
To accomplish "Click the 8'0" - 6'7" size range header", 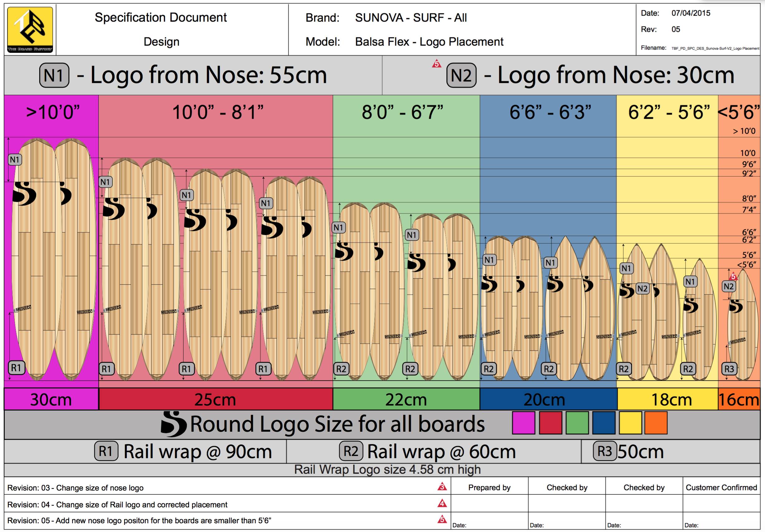I will point(402,112).
